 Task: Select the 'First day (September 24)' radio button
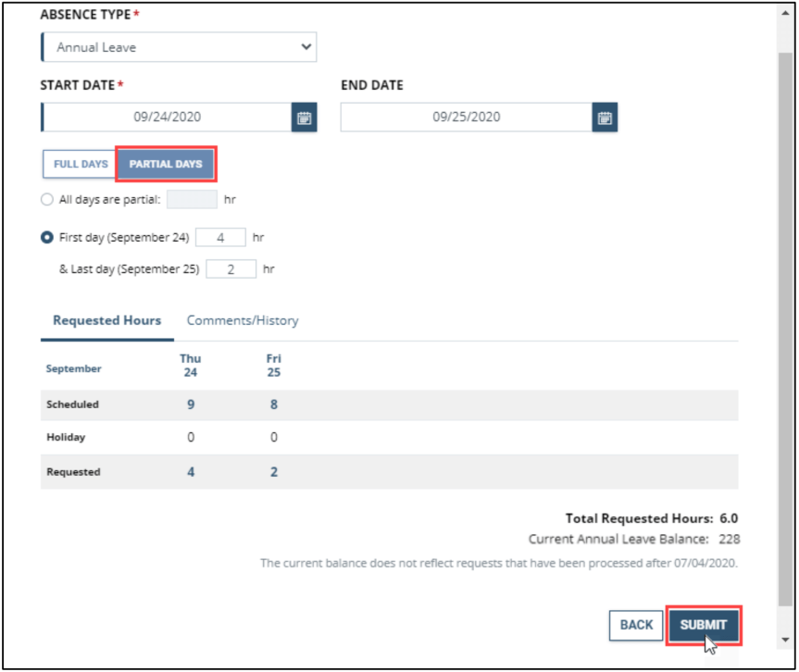tap(46, 237)
